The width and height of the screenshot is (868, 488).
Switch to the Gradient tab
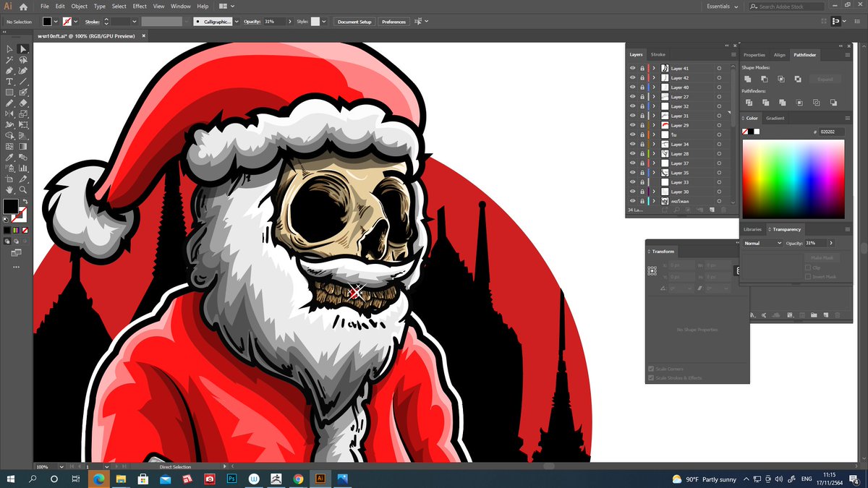(x=775, y=118)
